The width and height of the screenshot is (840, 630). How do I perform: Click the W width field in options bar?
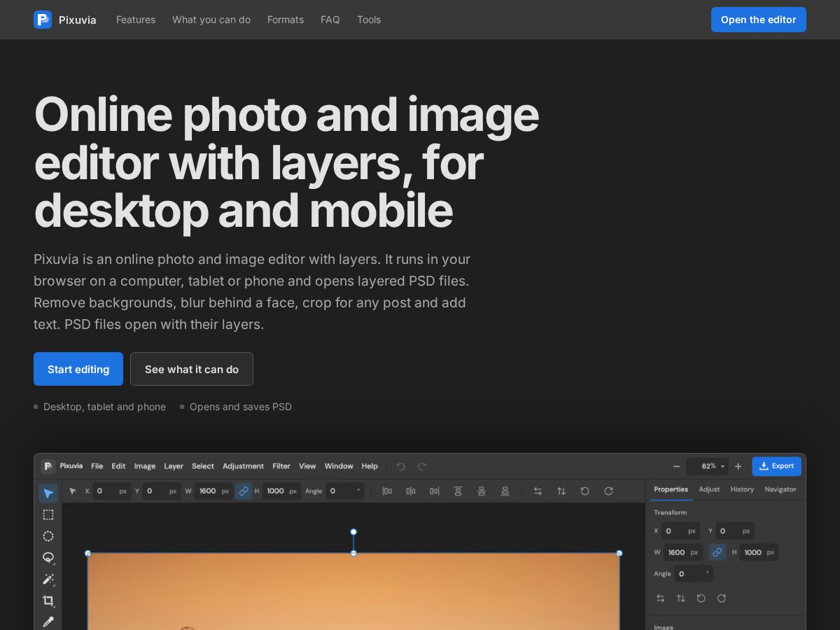214,491
